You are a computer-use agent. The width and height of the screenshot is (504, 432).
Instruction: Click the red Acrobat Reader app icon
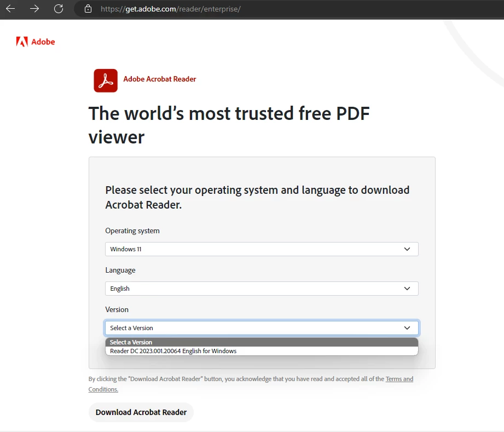pos(106,80)
